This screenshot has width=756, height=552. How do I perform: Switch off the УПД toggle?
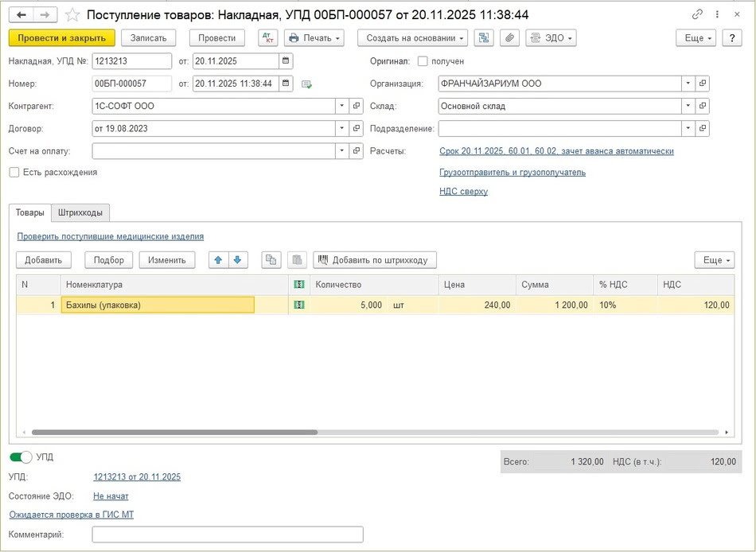click(21, 457)
